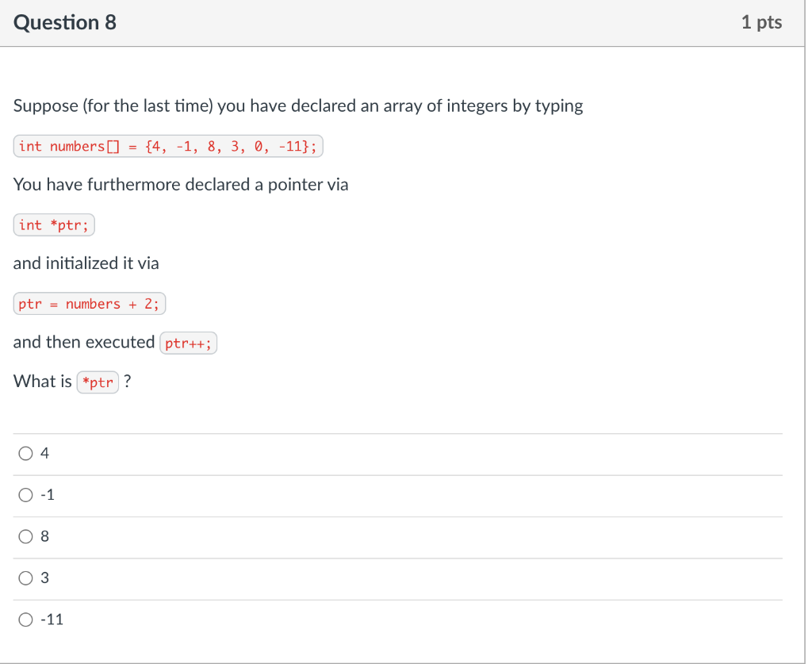The width and height of the screenshot is (812, 664).
Task: Click the -11 answer label text
Action: coord(52,620)
